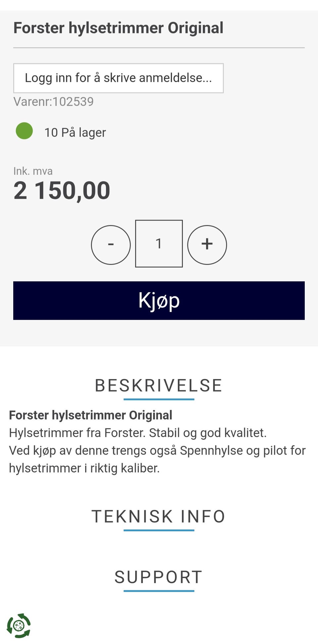Click the 10 På lager stock text
The height and width of the screenshot is (644, 318).
[x=75, y=132]
